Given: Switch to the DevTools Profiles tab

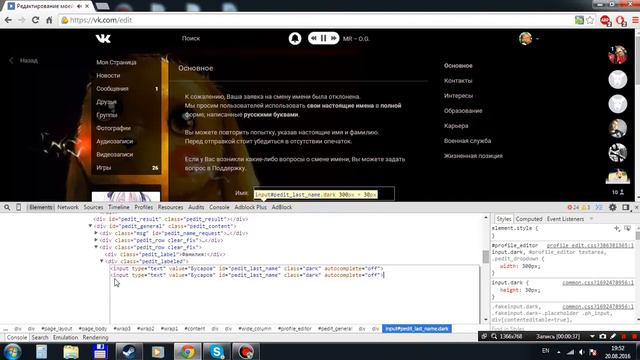Looking at the screenshot, I should [143, 207].
